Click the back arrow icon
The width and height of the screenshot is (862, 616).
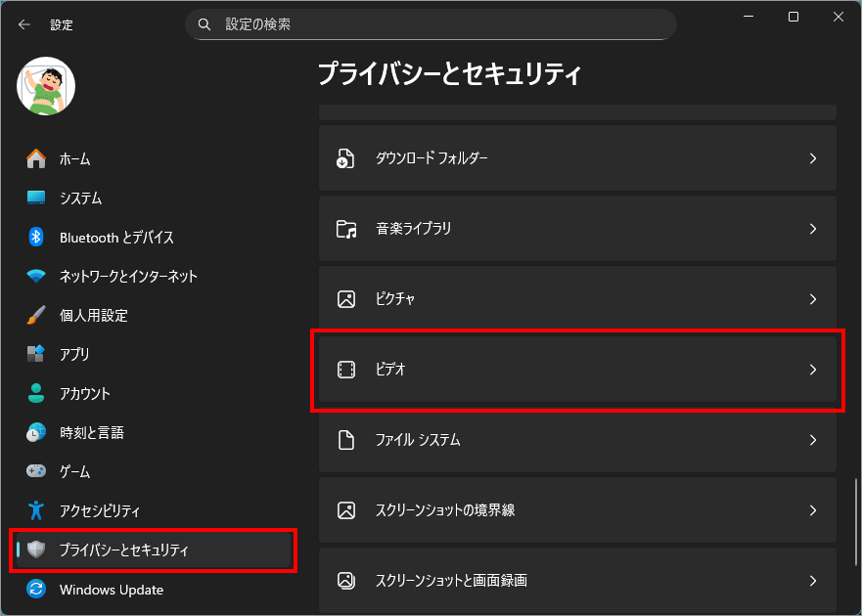[x=23, y=24]
